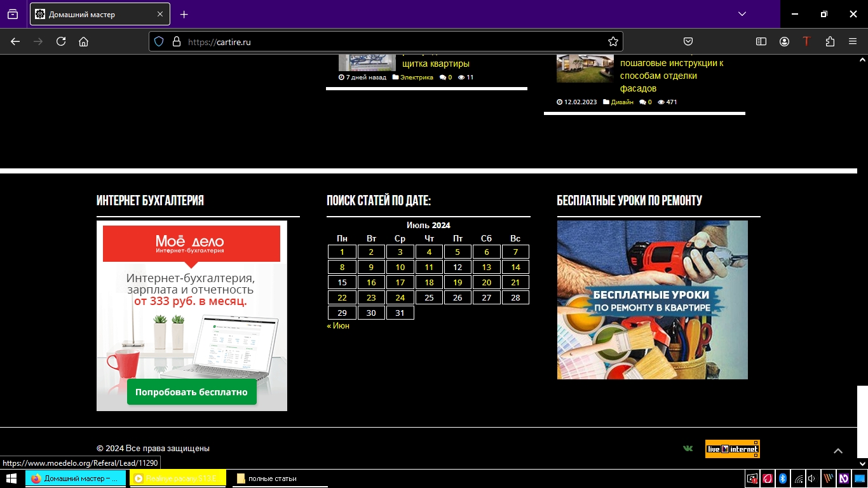Click the tracking protection shield icon
This screenshot has height=488, width=868.
[159, 41]
